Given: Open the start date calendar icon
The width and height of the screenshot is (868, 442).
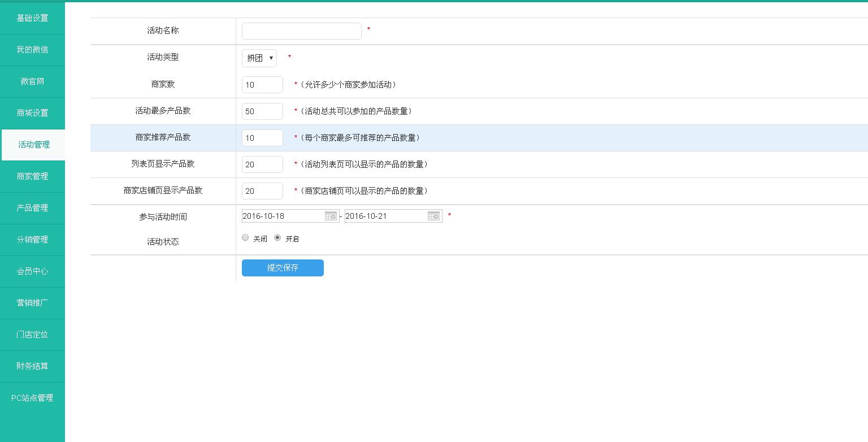Looking at the screenshot, I should [x=331, y=216].
